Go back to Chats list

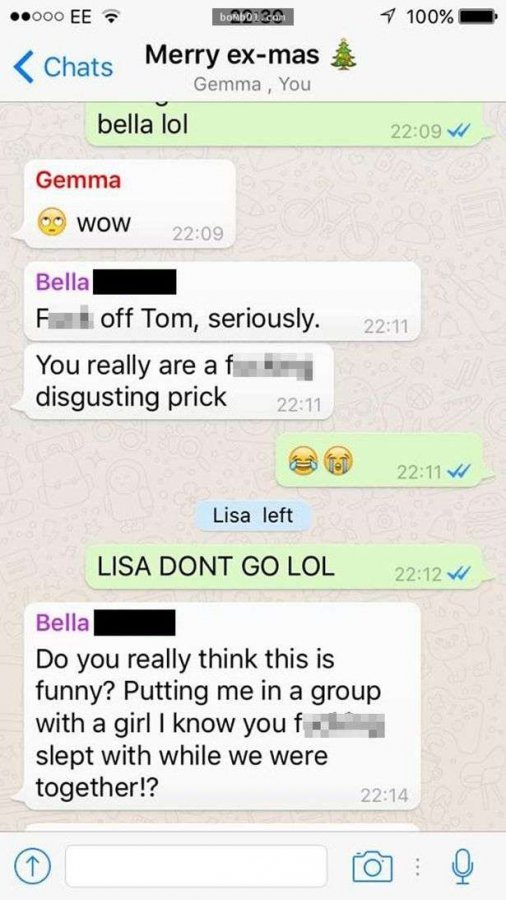tap(63, 67)
